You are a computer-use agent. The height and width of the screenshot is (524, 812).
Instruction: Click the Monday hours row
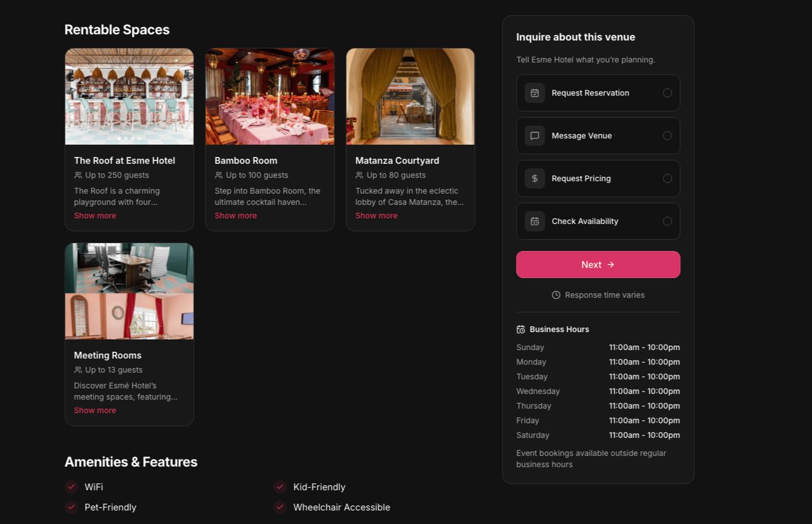click(x=598, y=362)
